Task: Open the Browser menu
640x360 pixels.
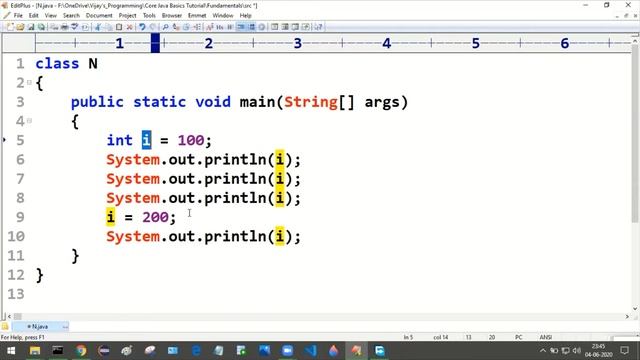Action: 171,16
